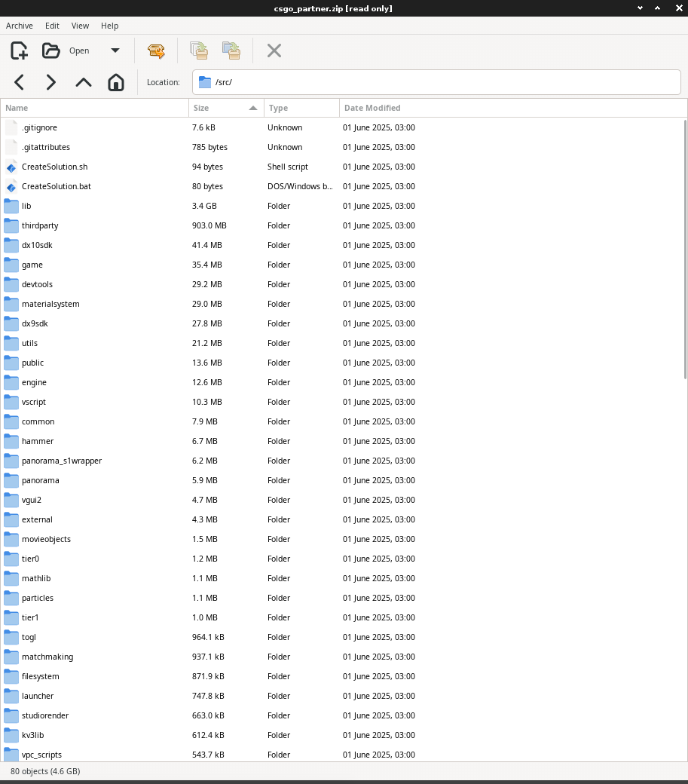Go back with the left arrow
This screenshot has height=784, width=688.
[x=19, y=82]
